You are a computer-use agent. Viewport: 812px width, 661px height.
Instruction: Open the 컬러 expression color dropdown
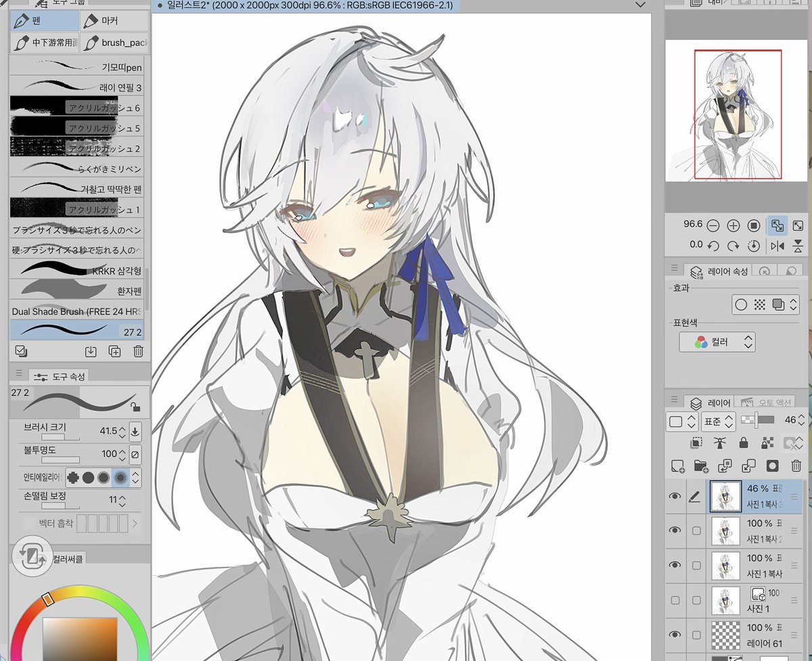[x=717, y=342]
